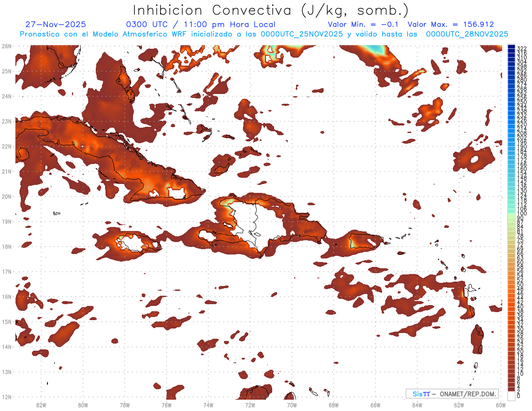This screenshot has height=411, width=532.
Task: Click the "72W" longitude label
Action: pos(250,404)
